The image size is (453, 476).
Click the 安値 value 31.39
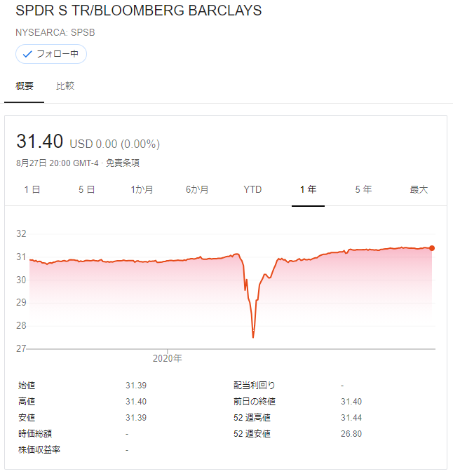tap(136, 418)
